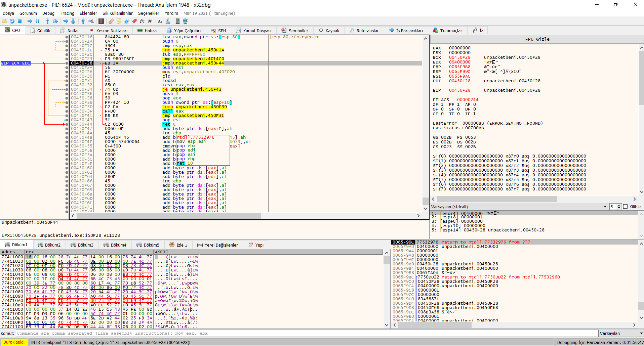Open the Functions fx icon
This screenshot has width=644, height=346.
[x=142, y=21]
